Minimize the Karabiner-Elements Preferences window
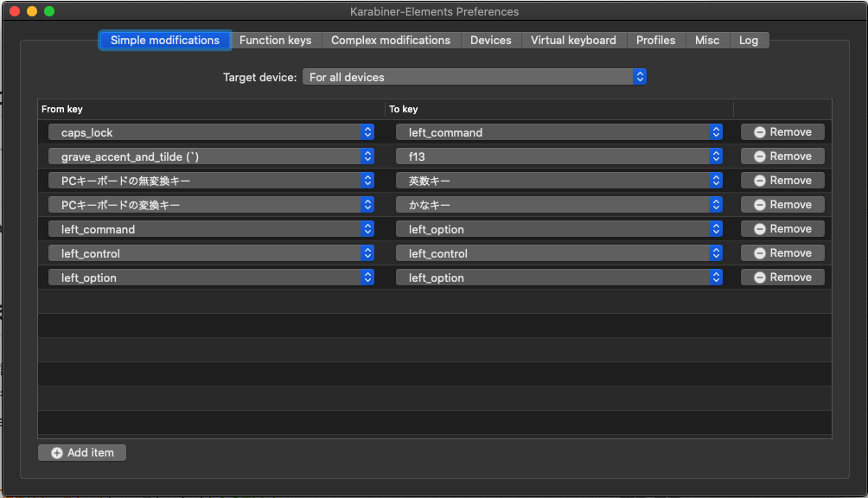 32,11
